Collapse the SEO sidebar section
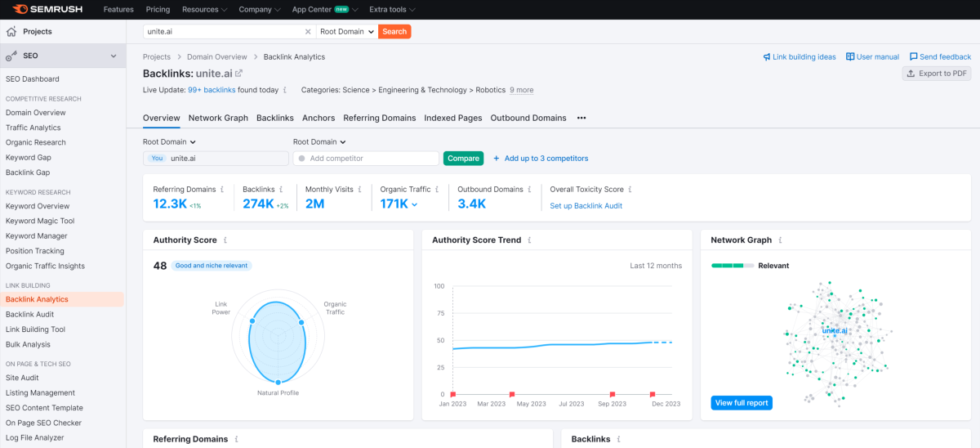 click(x=114, y=56)
